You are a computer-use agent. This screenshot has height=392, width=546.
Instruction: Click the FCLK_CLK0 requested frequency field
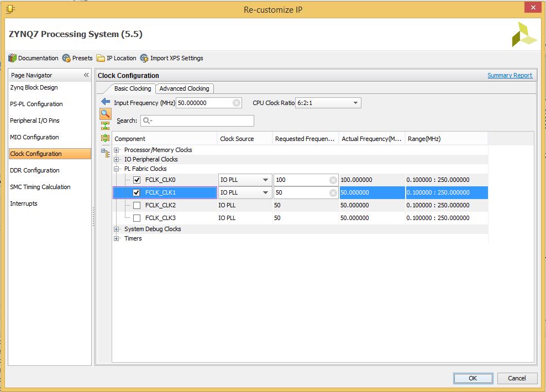[x=306, y=180]
